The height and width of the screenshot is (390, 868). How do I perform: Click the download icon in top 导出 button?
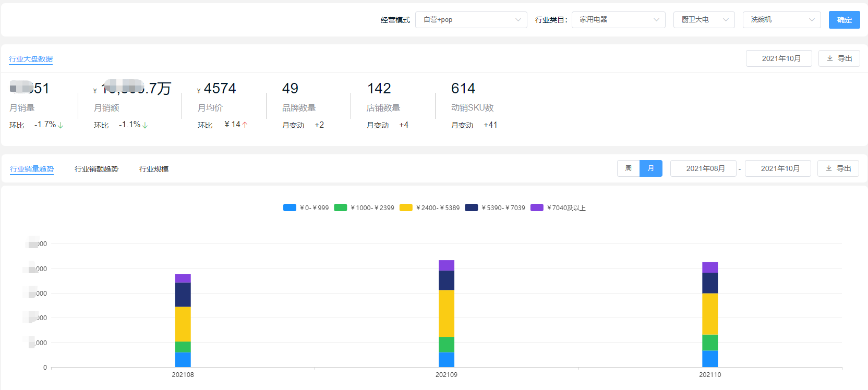click(830, 58)
